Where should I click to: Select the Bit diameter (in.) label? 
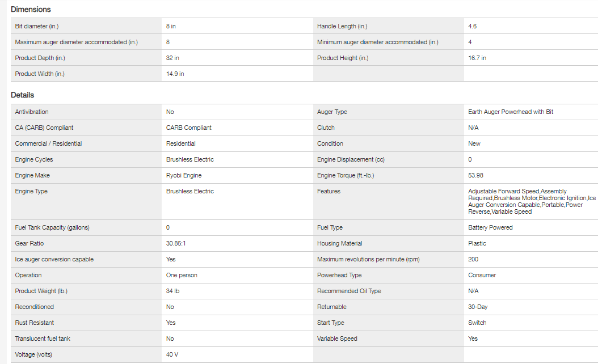coord(37,26)
